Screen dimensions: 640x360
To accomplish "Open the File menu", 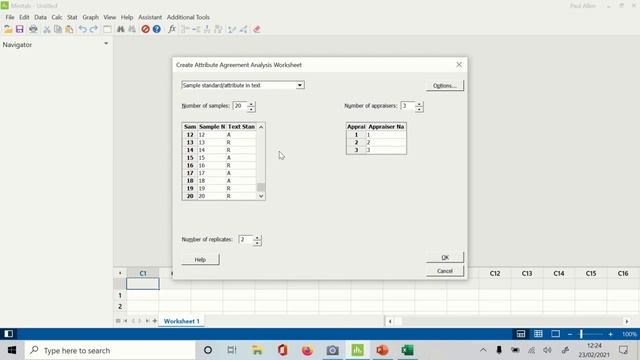I will pos(10,17).
